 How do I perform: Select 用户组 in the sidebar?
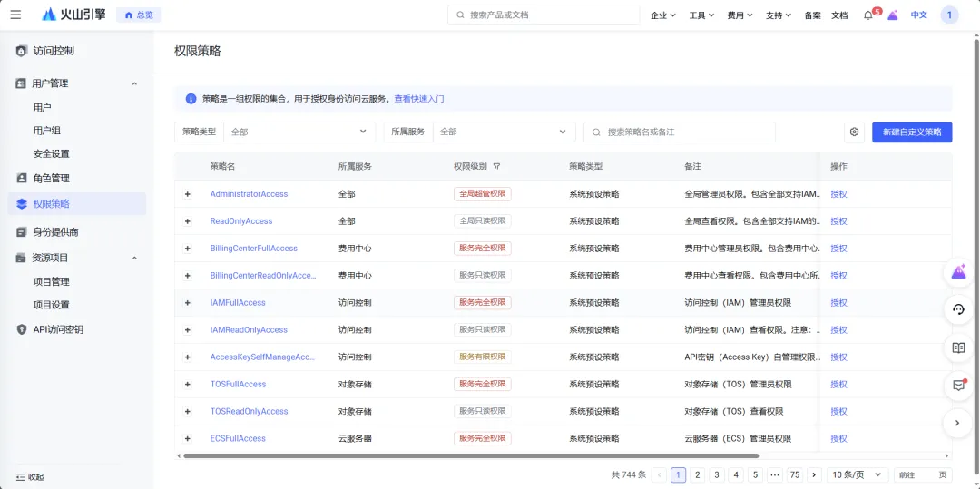coord(47,131)
